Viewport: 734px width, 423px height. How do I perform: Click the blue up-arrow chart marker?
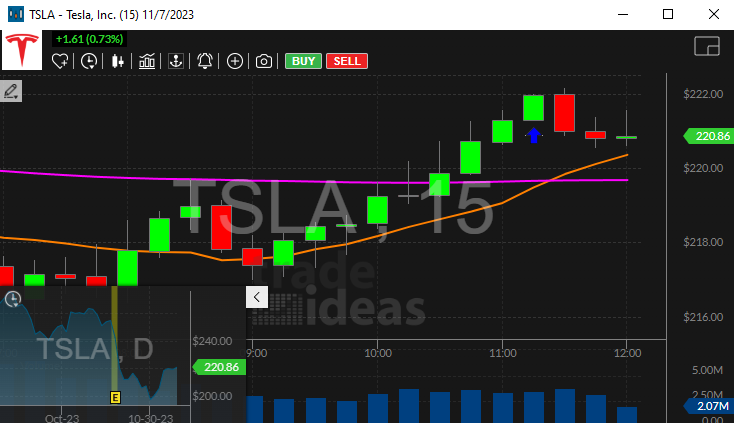(534, 135)
